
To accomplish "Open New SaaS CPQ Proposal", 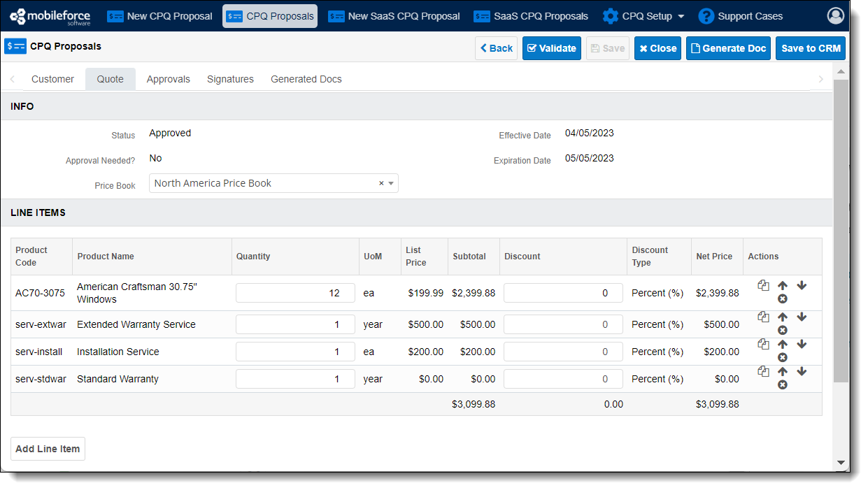I will [394, 16].
